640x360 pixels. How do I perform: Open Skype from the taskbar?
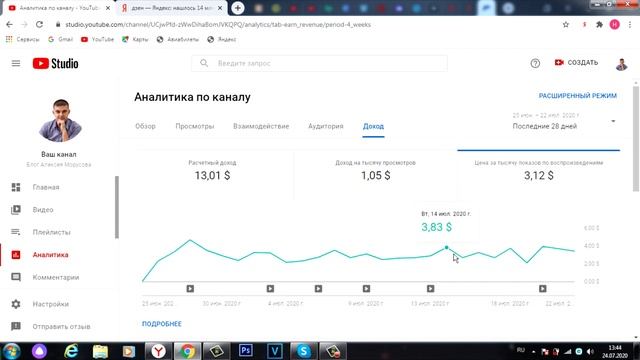click(x=304, y=351)
